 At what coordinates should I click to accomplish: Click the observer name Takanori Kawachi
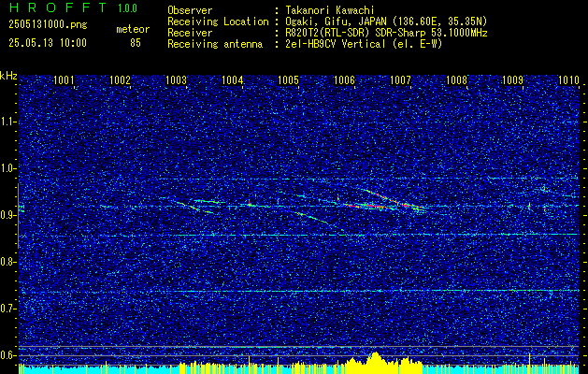click(x=329, y=10)
